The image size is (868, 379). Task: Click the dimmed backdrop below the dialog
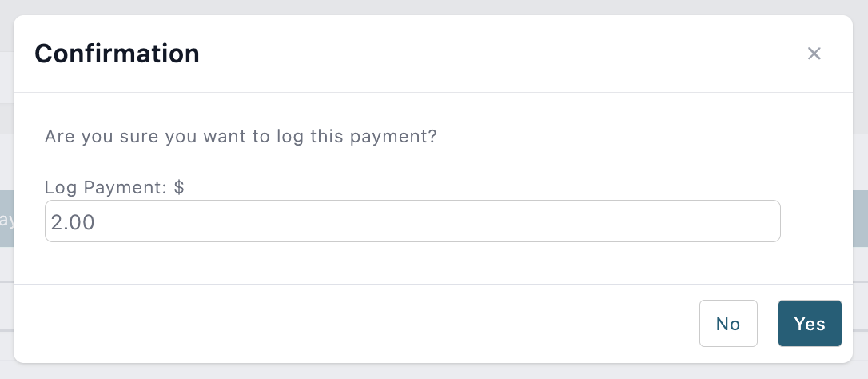coord(434,372)
